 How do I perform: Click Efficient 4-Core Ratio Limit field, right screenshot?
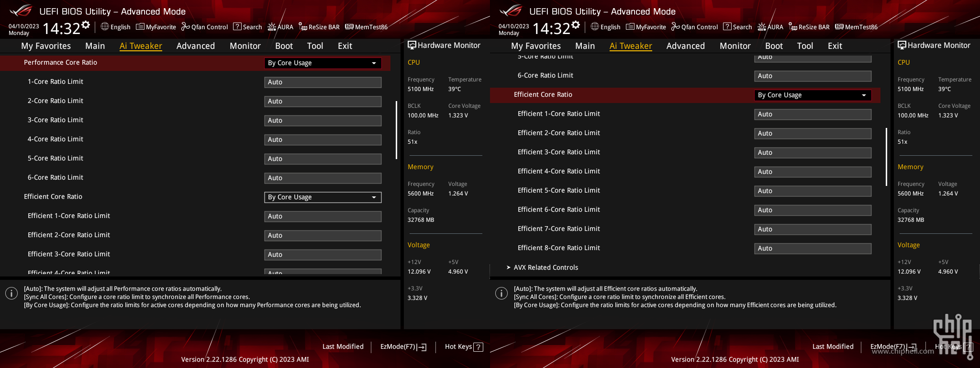pos(813,172)
